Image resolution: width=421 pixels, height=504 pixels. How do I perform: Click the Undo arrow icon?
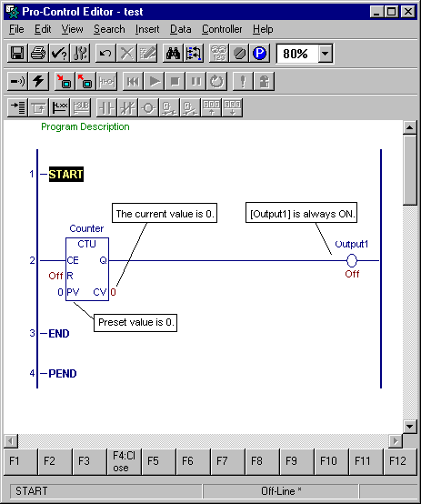pos(105,53)
